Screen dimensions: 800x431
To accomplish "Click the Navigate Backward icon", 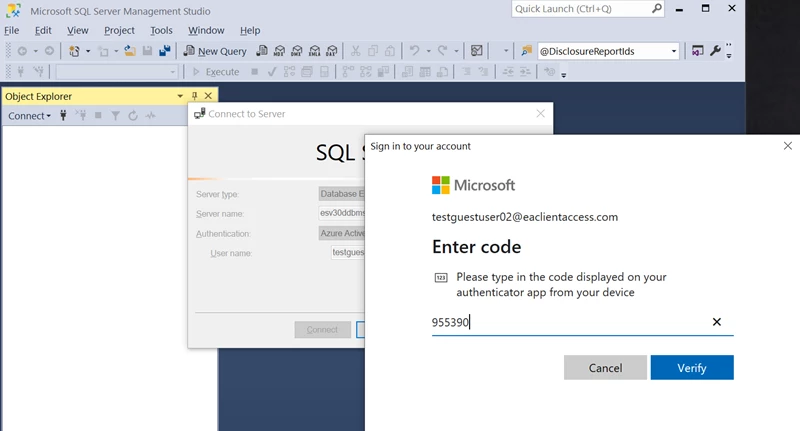I will pos(22,51).
